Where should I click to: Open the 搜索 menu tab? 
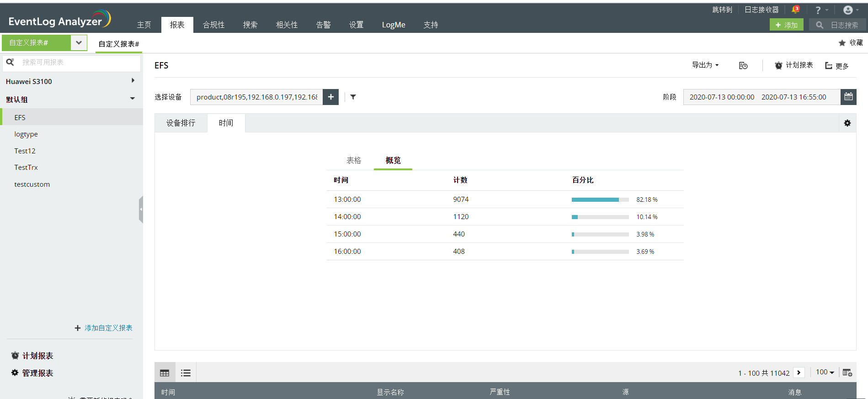tap(250, 25)
